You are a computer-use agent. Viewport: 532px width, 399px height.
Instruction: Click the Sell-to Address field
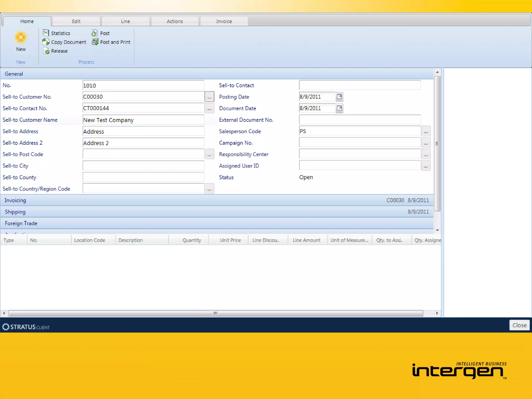(x=143, y=131)
